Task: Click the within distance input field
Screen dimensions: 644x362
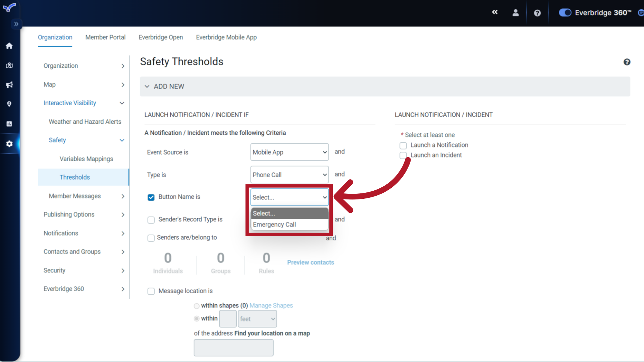Action: 228,319
